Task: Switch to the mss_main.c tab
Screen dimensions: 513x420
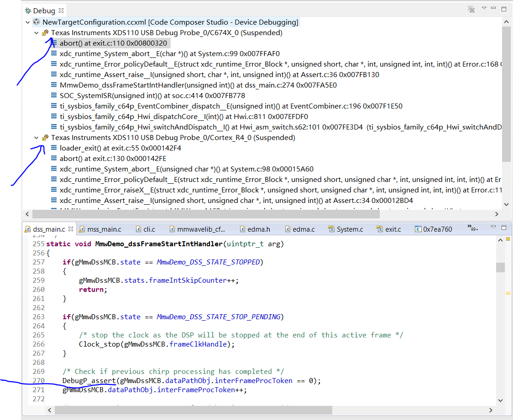Action: [103, 229]
